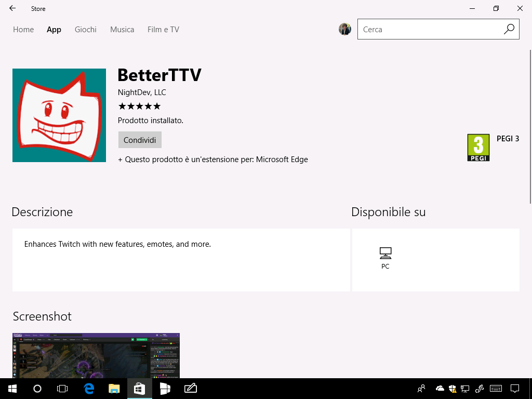Click the search magnifier icon
Image resolution: width=532 pixels, height=399 pixels.
pyautogui.click(x=509, y=29)
